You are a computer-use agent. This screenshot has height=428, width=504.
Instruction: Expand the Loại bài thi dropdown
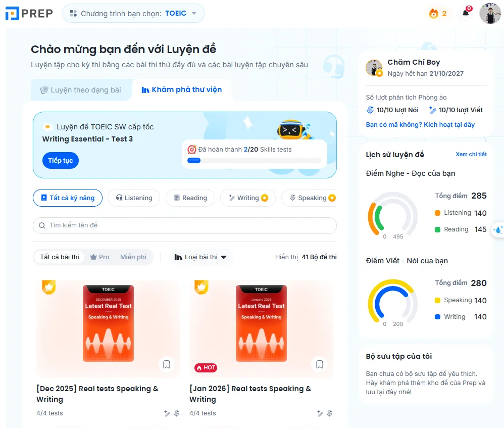click(200, 257)
